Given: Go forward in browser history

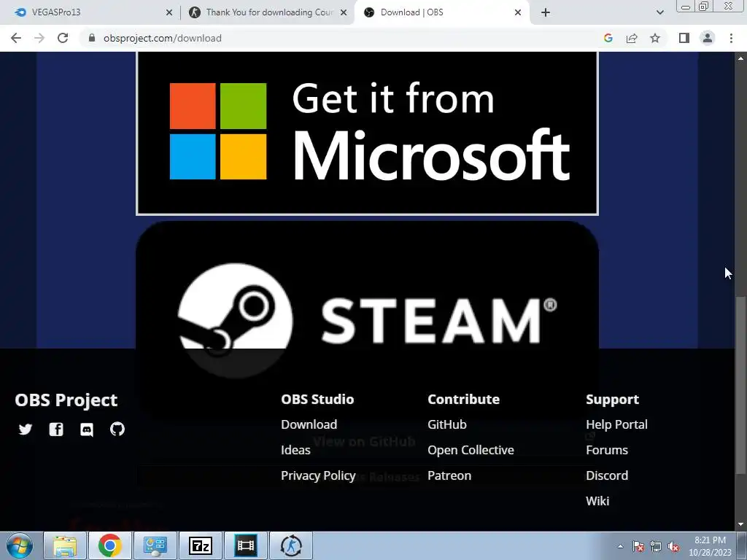Looking at the screenshot, I should tap(39, 38).
